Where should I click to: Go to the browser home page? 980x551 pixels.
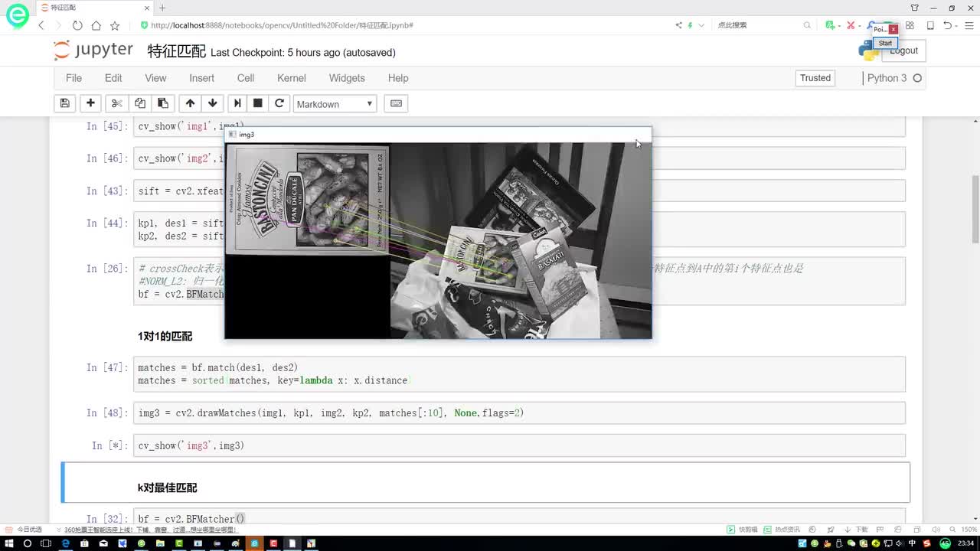pyautogui.click(x=96, y=25)
